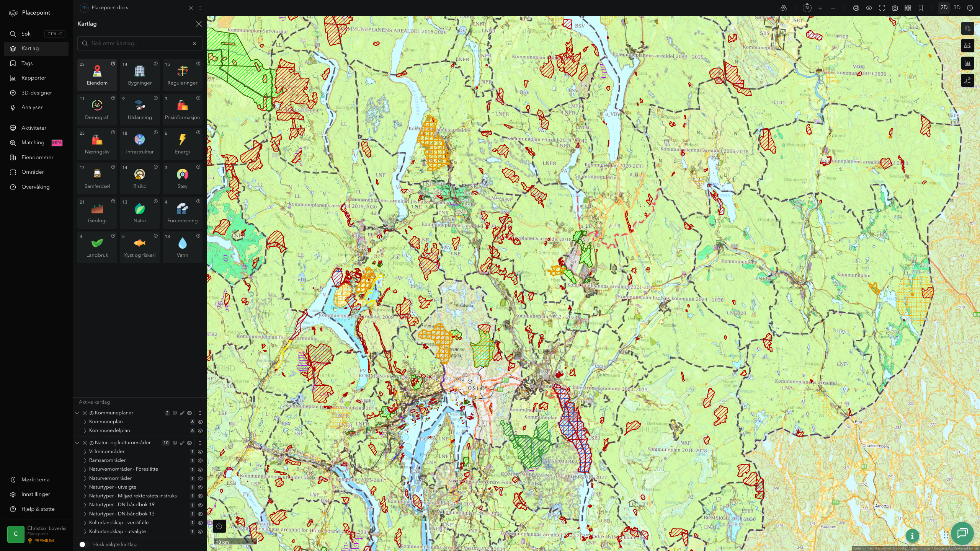Expand the Naturvernområder - Foreslåtte row
The image size is (980, 551).
point(85,469)
